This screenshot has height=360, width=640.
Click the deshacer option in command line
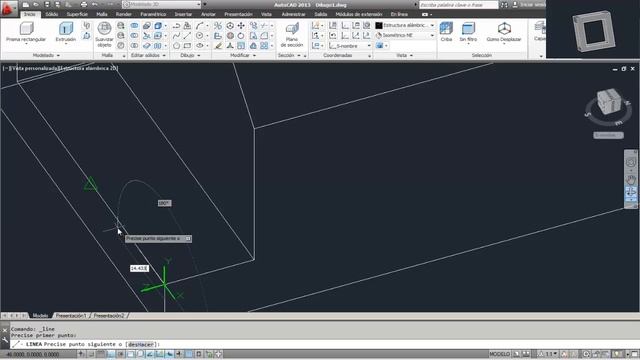tap(141, 344)
